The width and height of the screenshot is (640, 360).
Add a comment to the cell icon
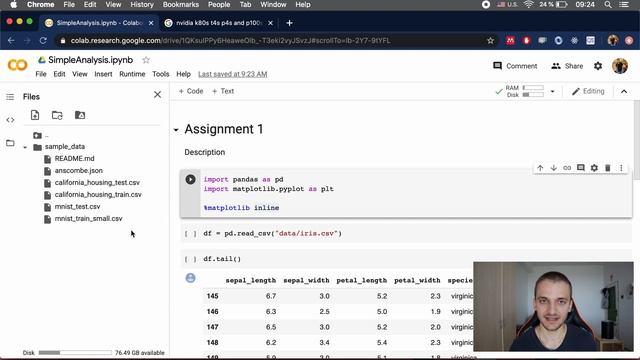580,168
